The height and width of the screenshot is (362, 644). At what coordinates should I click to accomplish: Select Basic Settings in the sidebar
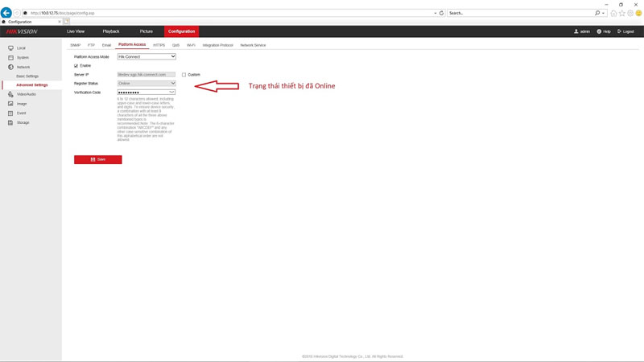tap(27, 76)
